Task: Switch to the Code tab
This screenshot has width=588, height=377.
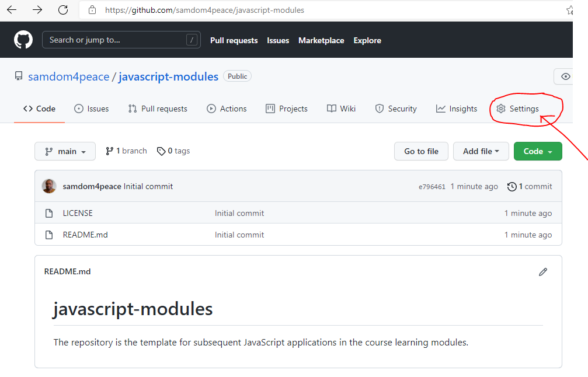Action: 39,109
